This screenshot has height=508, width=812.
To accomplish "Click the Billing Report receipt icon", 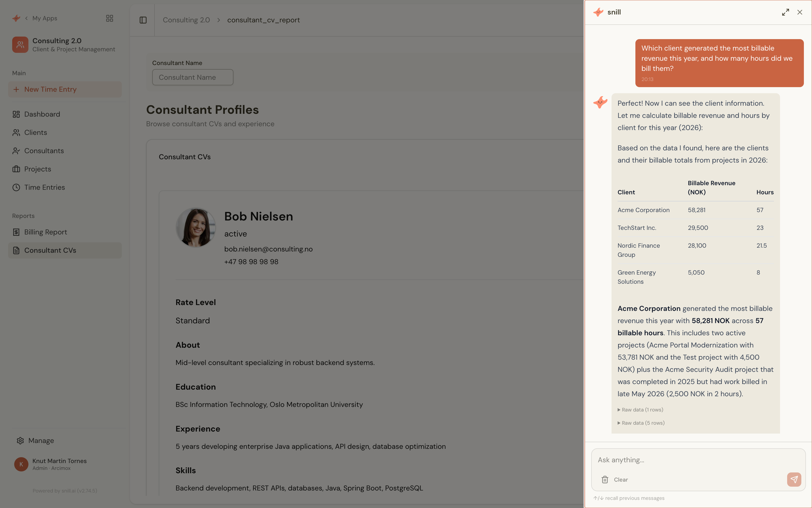I will 16,232.
